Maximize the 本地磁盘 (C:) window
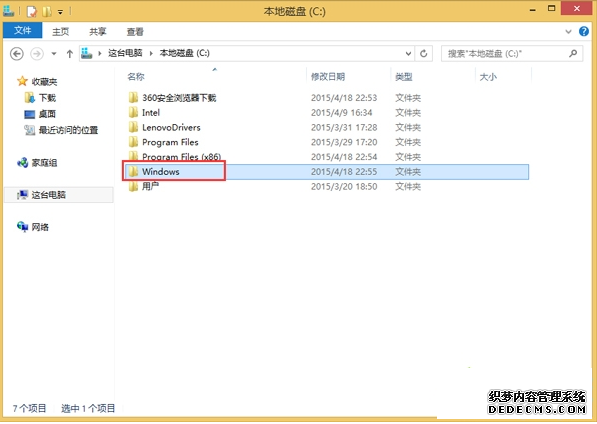597x424 pixels. point(551,8)
